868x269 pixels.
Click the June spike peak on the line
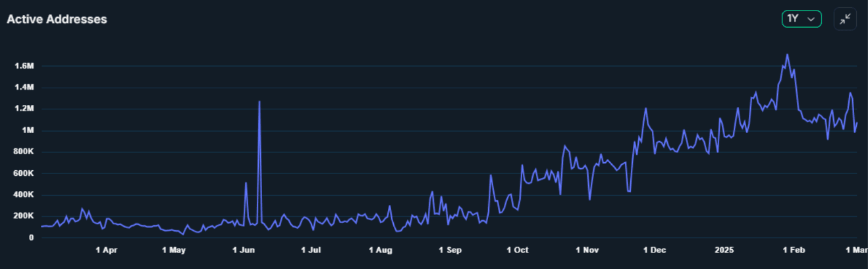(259, 102)
